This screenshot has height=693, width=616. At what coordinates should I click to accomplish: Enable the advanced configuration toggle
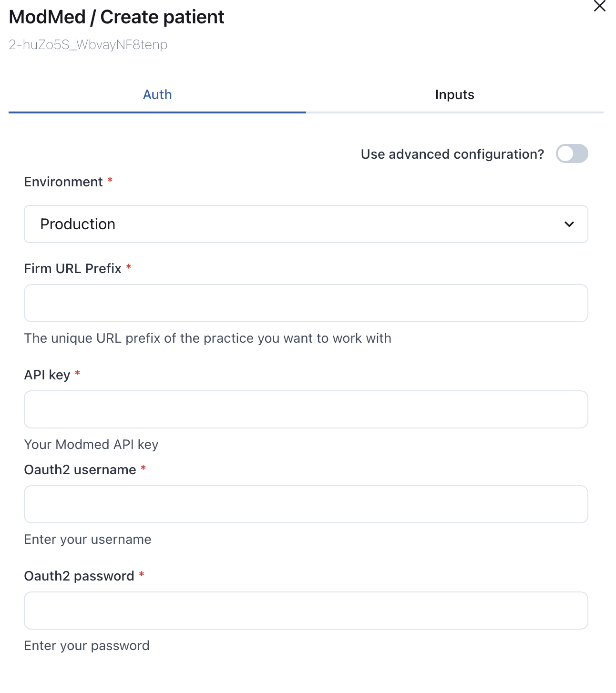[x=572, y=153]
